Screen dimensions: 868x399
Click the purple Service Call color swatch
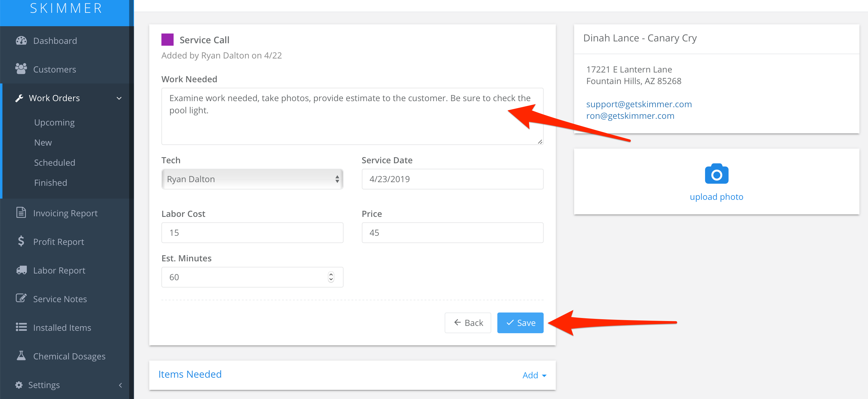pyautogui.click(x=168, y=40)
